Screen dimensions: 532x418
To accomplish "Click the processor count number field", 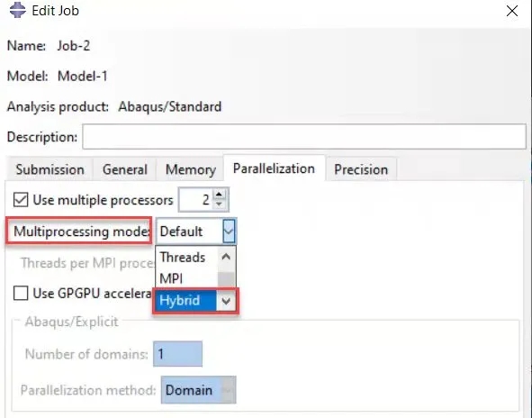I will click(x=196, y=200).
